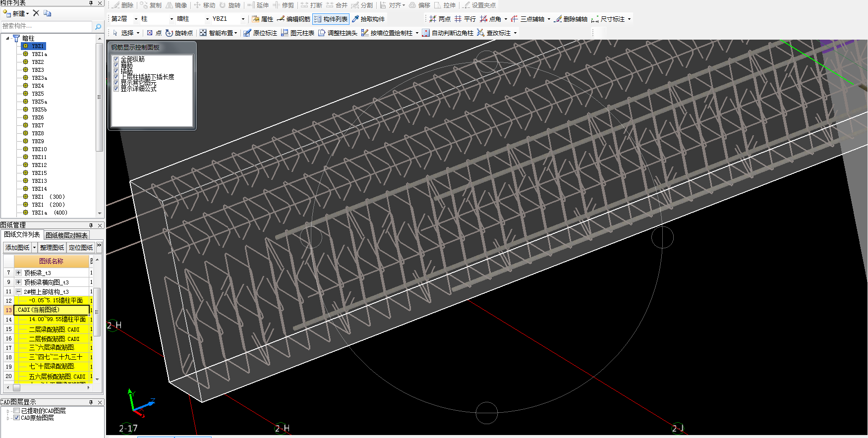Click 拾取构件 (pick component) tool
The height and width of the screenshot is (438, 868).
368,19
